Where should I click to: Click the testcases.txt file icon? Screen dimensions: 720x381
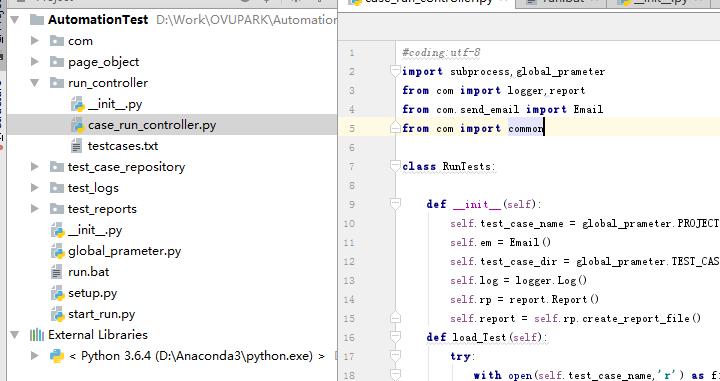tap(77, 146)
